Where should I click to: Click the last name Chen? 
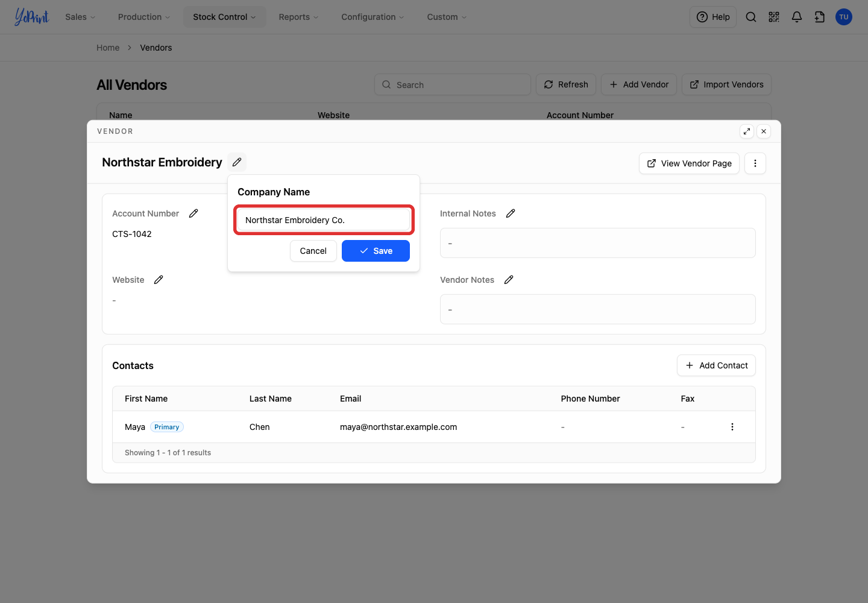click(260, 427)
